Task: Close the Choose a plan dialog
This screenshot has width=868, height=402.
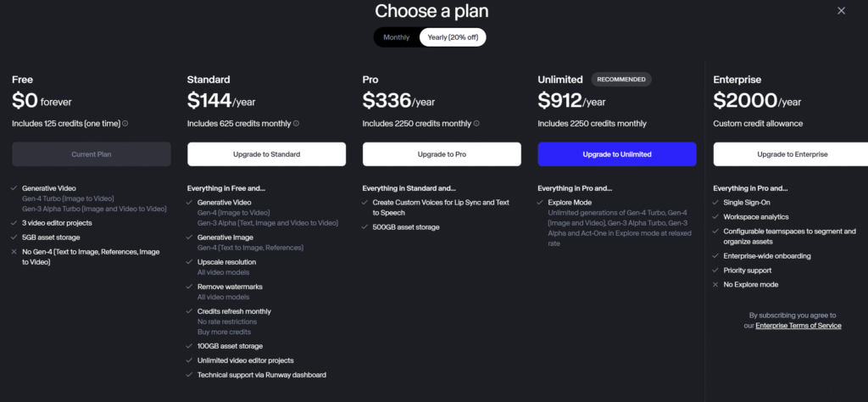Action: point(841,10)
